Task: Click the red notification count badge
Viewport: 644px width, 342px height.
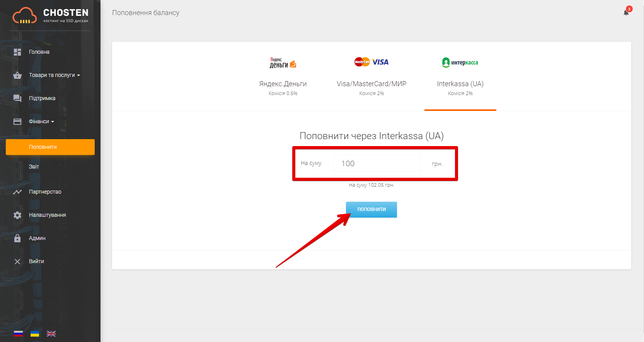Action: click(x=629, y=9)
